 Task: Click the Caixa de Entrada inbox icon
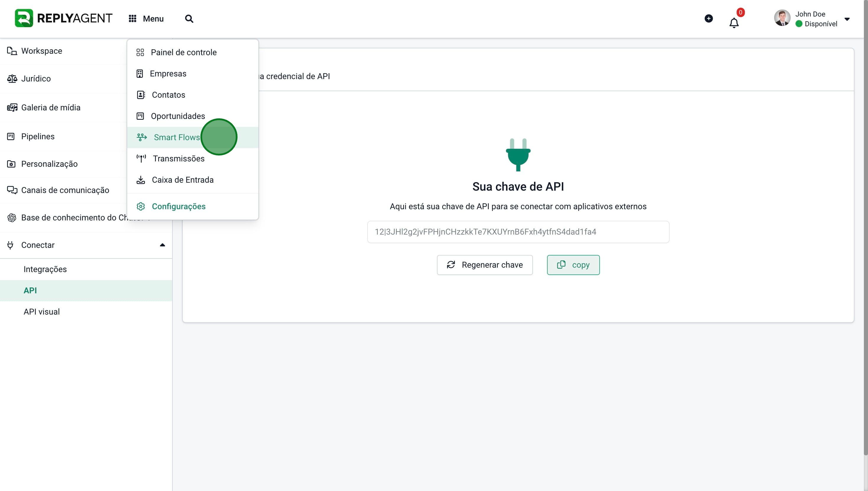[141, 180]
